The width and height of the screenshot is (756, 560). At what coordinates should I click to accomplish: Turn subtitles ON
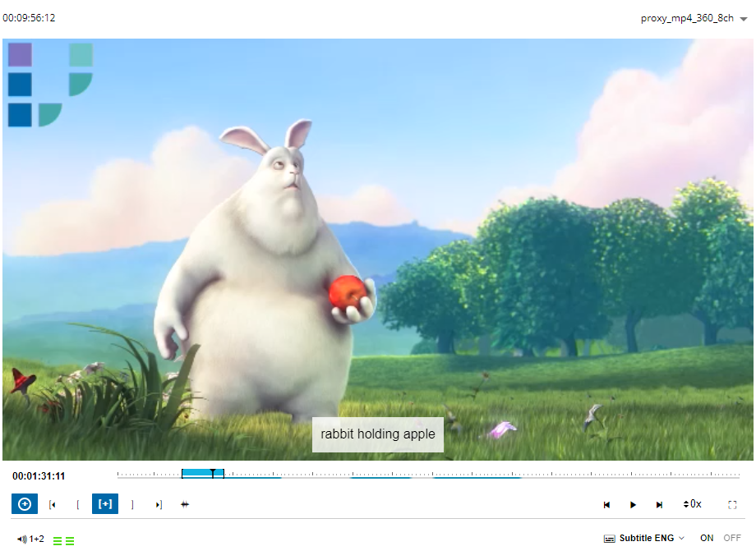click(707, 538)
